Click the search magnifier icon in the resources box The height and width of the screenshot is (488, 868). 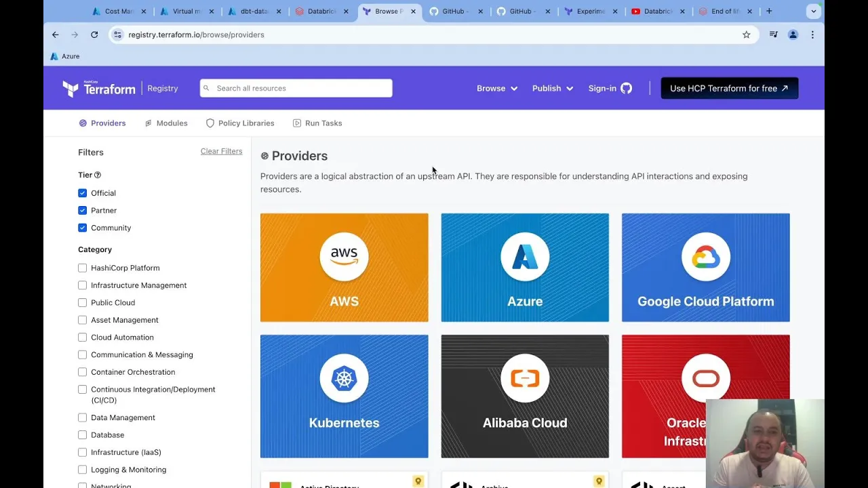[x=207, y=88]
